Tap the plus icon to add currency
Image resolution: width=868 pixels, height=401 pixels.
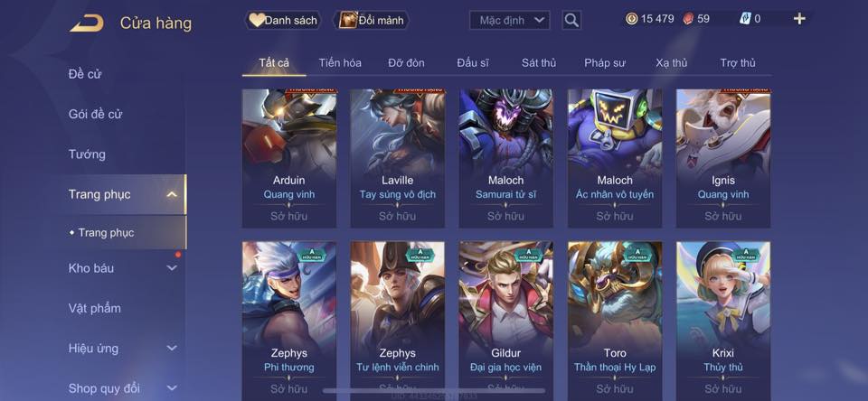(799, 19)
